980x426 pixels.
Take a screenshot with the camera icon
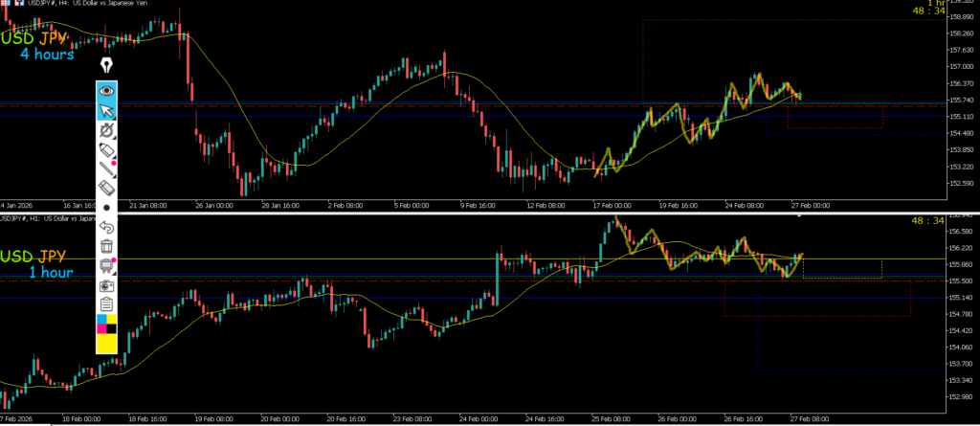point(107,285)
